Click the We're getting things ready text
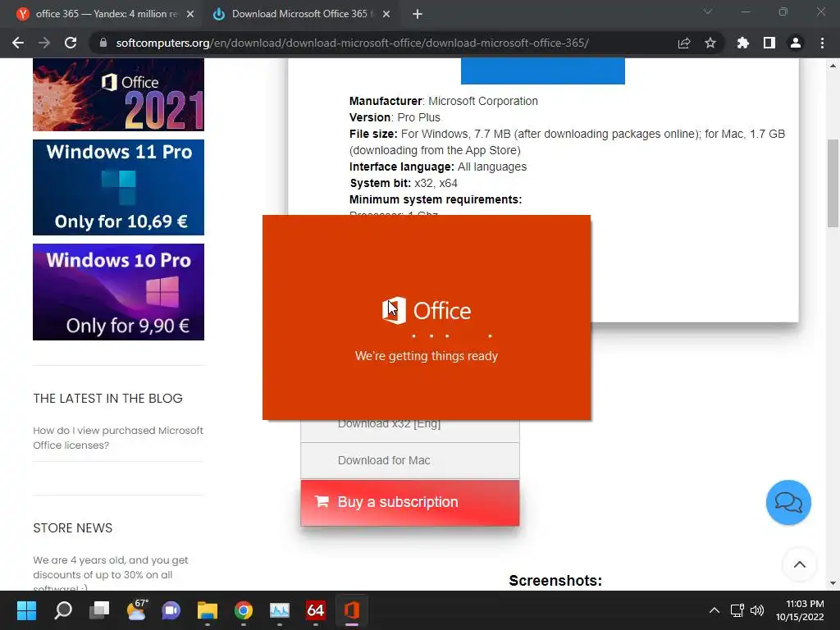Image resolution: width=840 pixels, height=630 pixels. click(427, 356)
